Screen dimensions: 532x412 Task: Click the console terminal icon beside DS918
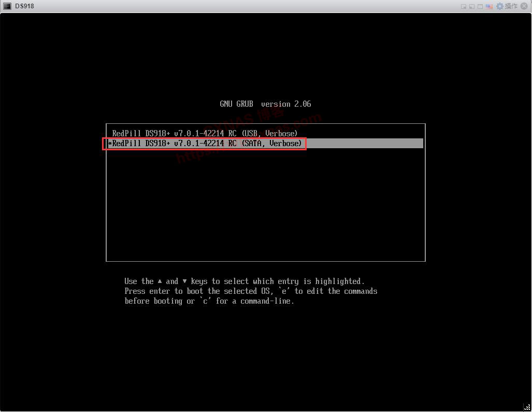click(x=7, y=6)
